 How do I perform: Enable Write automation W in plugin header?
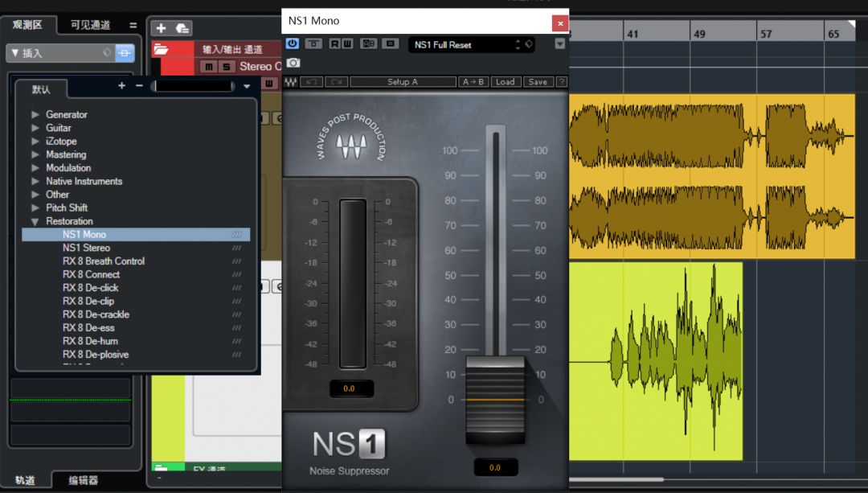coord(347,43)
